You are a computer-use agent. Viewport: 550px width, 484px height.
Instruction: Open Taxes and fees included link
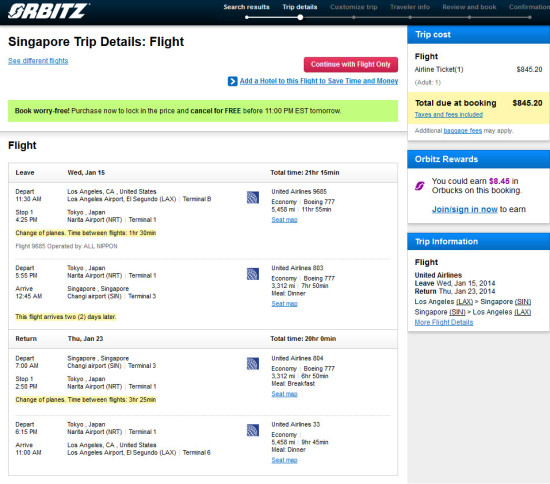coord(449,115)
